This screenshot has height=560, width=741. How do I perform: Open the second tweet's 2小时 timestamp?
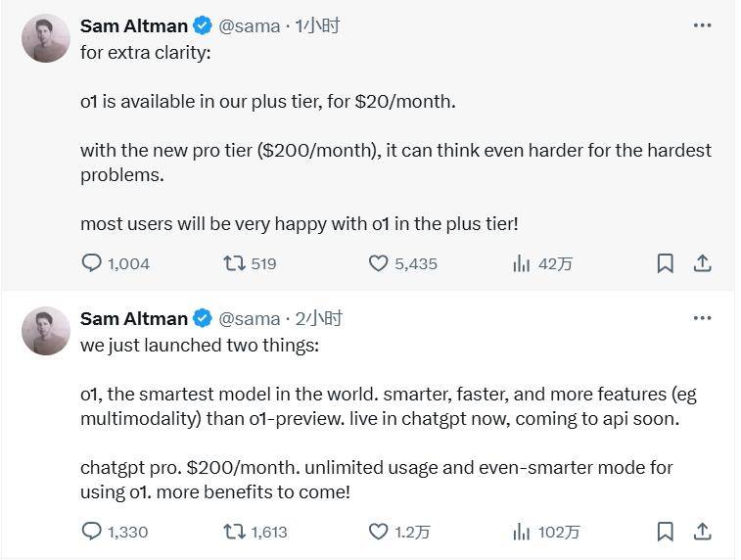point(319,318)
